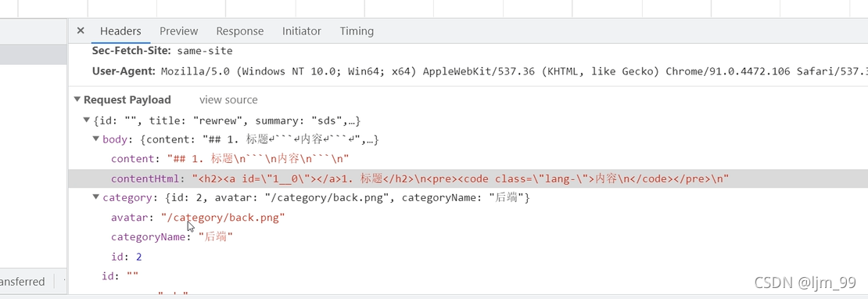The height and width of the screenshot is (299, 868).
Task: Open the Timing tab
Action: pyautogui.click(x=357, y=31)
